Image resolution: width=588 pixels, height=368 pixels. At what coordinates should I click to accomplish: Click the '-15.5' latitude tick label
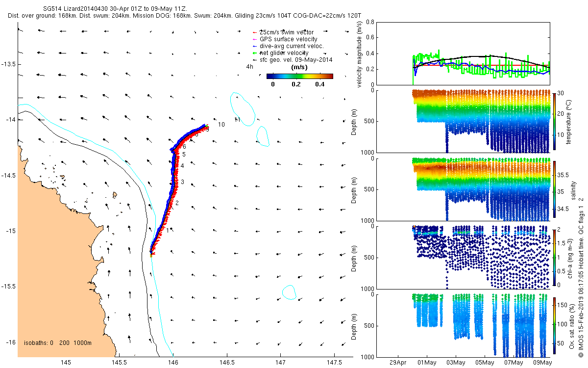(x=8, y=287)
